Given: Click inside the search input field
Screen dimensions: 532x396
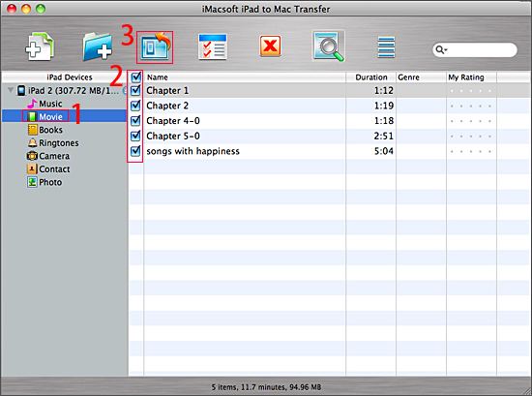Looking at the screenshot, I should coord(475,50).
